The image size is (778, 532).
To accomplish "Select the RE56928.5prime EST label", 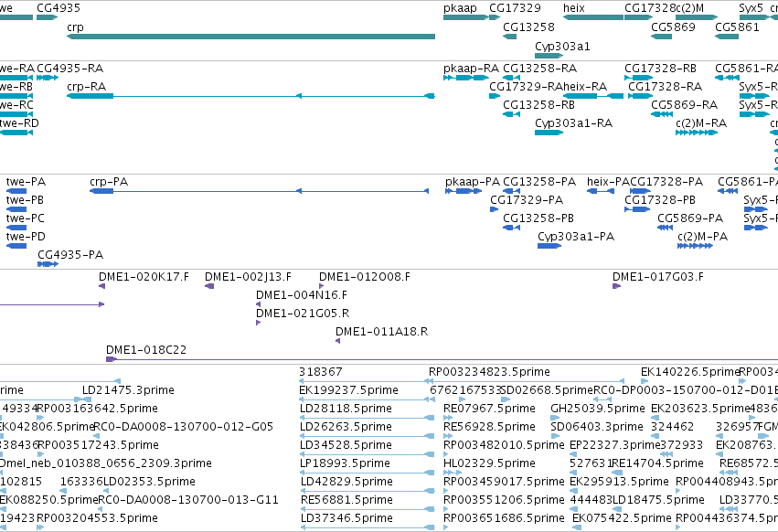I will [x=489, y=427].
